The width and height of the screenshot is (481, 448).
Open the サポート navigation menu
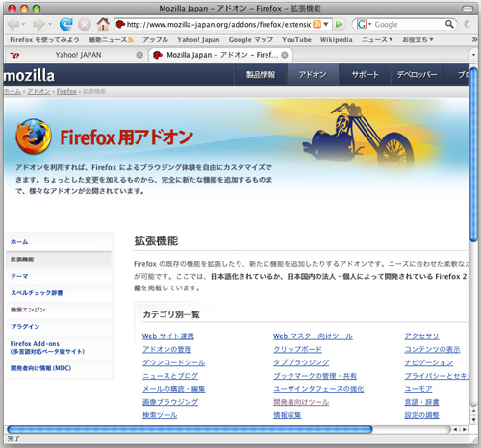click(x=365, y=75)
